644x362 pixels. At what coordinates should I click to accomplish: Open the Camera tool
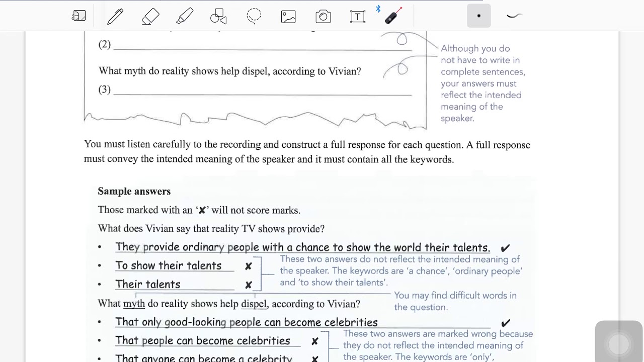click(323, 16)
